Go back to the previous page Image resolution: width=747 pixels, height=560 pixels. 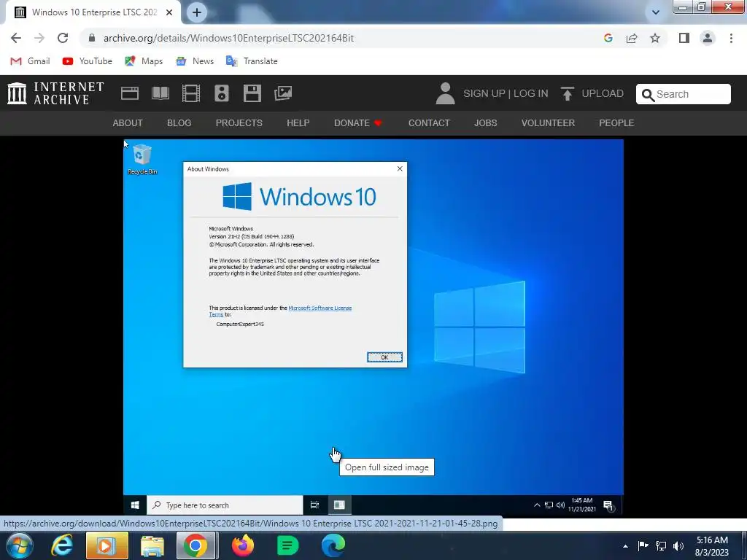[16, 38]
